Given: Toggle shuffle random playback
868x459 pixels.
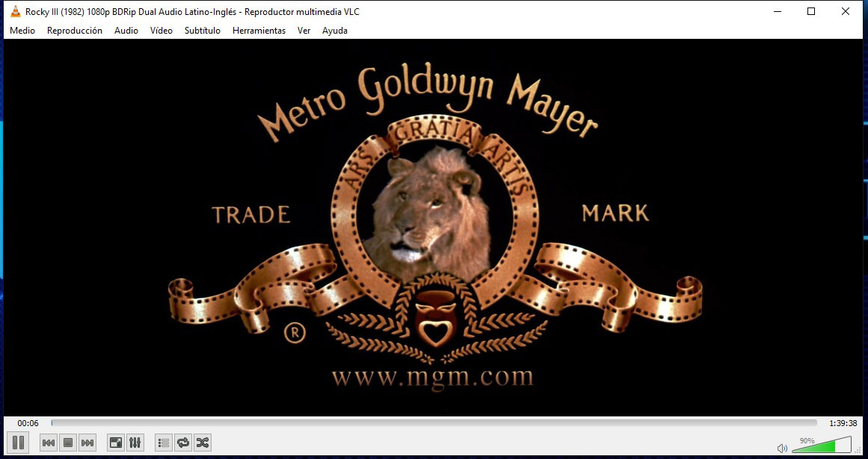Looking at the screenshot, I should pos(203,443).
